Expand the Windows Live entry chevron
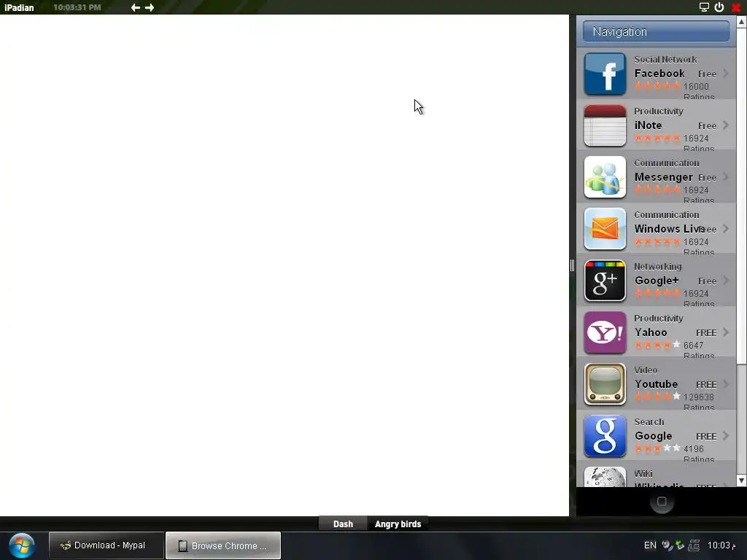Screen dimensions: 747x560 tap(726, 228)
